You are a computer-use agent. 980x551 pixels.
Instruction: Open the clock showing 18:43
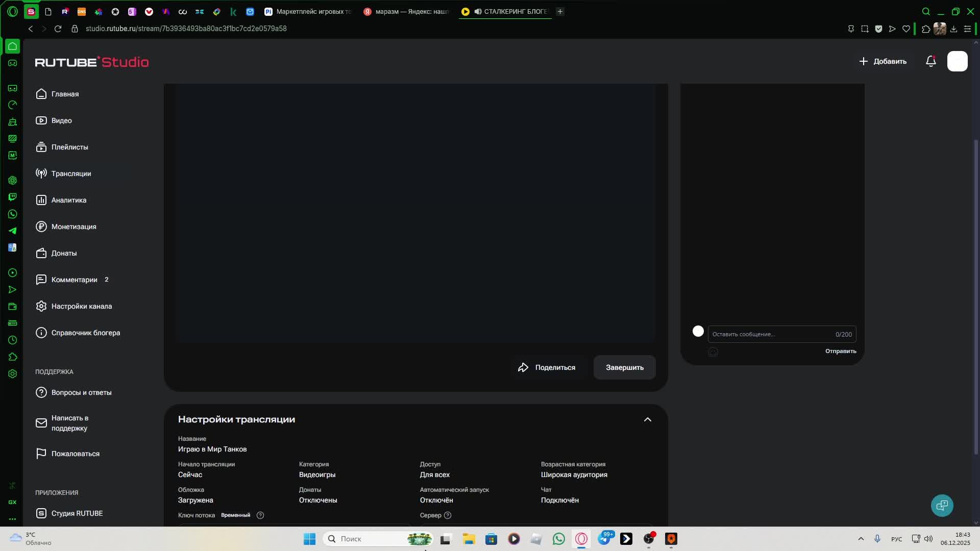click(x=955, y=539)
